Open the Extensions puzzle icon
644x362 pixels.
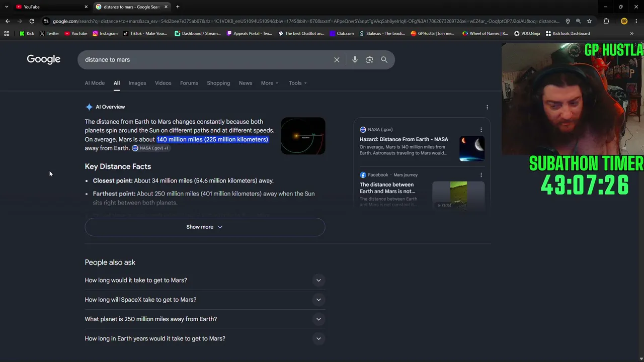point(606,21)
